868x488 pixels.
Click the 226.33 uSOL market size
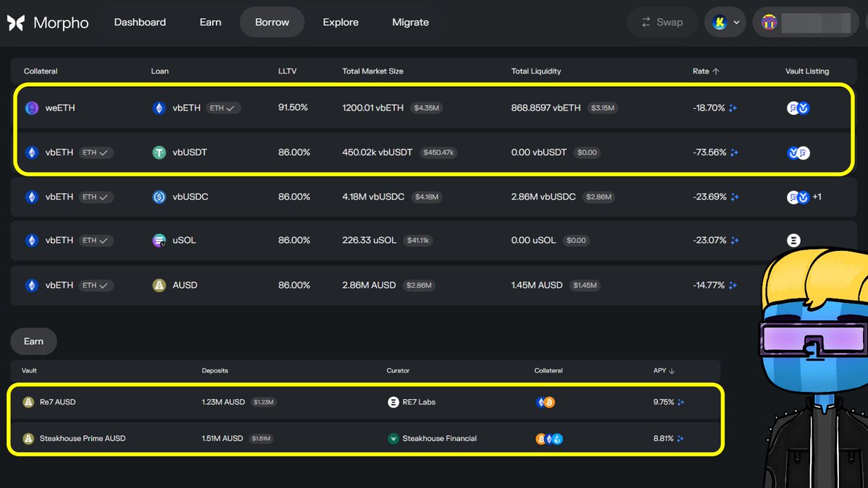[x=369, y=240]
